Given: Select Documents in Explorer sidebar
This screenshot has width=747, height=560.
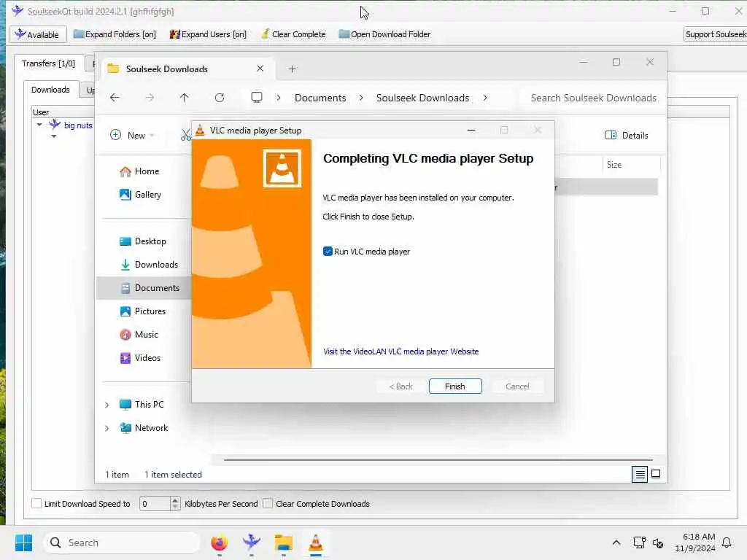Looking at the screenshot, I should point(144,287).
